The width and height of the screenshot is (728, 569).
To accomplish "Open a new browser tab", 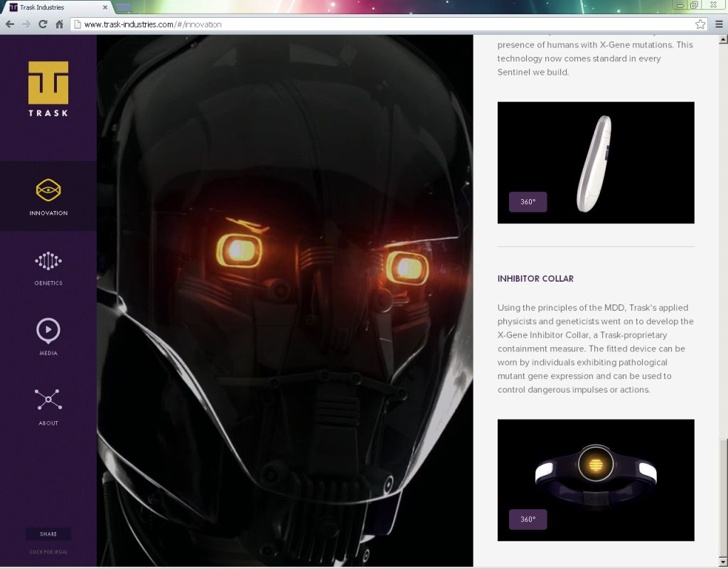I will [x=123, y=7].
